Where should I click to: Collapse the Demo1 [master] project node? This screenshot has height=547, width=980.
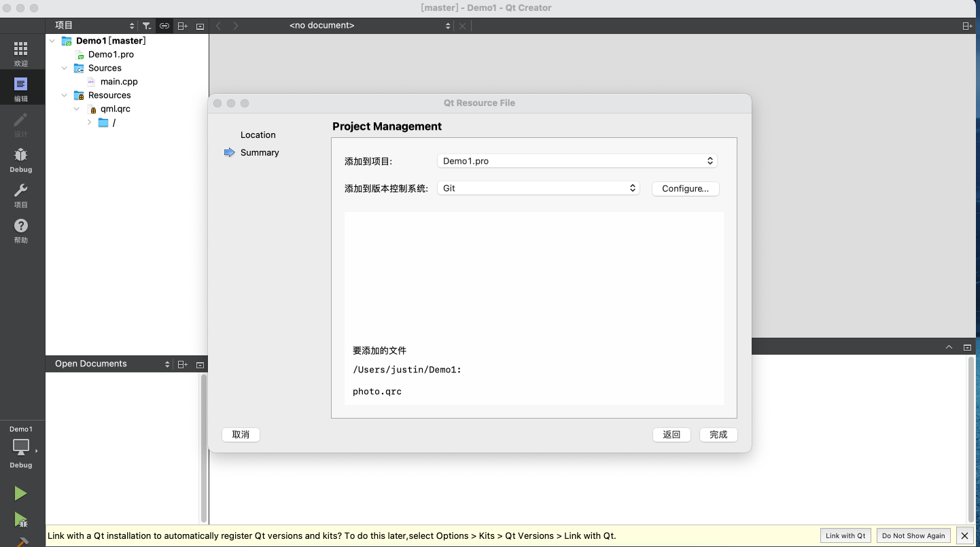(52, 41)
